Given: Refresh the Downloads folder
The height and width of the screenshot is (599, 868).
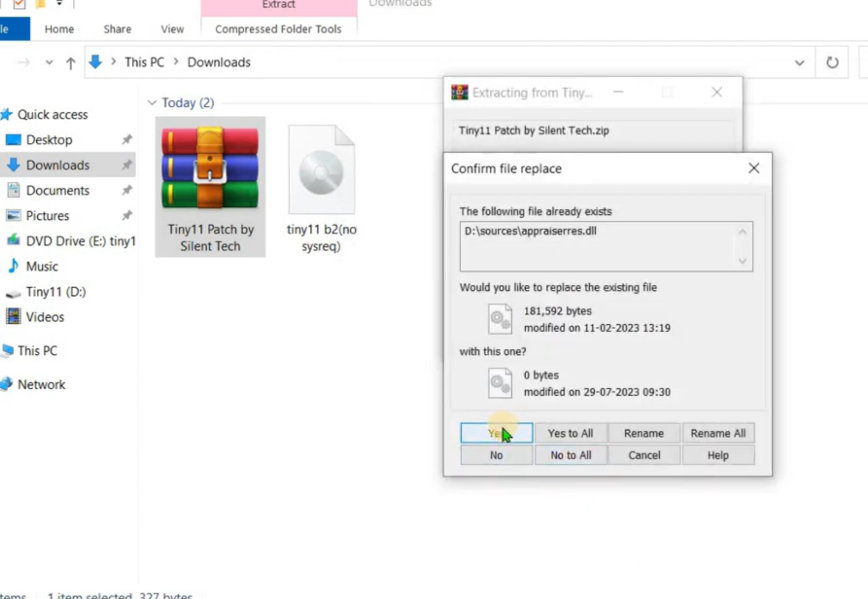Looking at the screenshot, I should coord(832,62).
